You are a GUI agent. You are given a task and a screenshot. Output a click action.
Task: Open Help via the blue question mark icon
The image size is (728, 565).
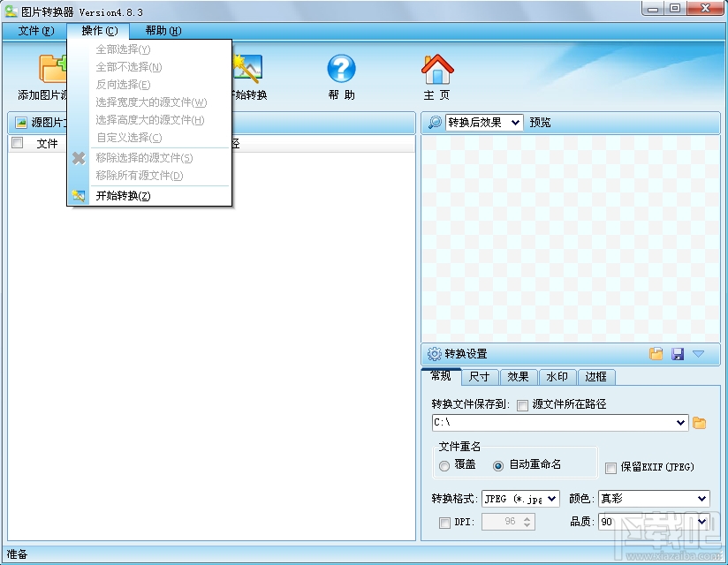(341, 71)
